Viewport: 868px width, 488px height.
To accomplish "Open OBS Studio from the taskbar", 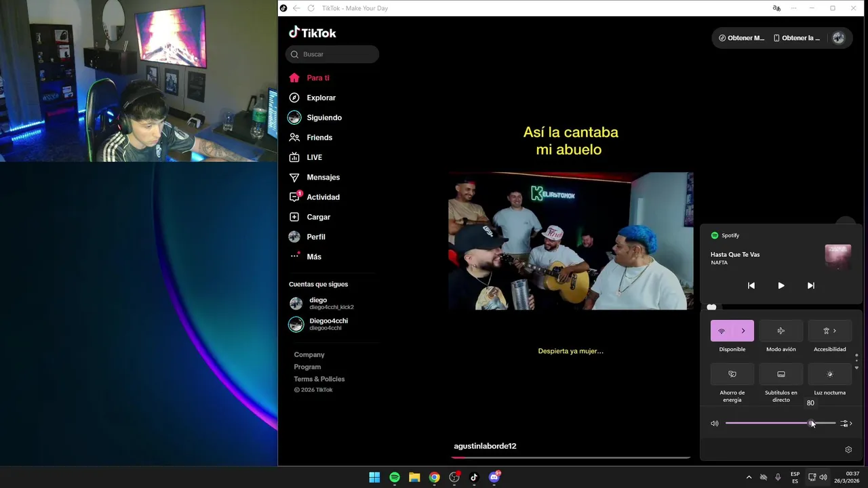I will pos(454,477).
